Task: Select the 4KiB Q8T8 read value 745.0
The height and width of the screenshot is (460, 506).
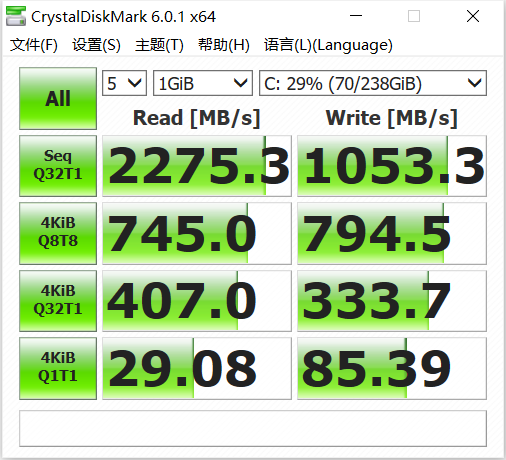Action: click(x=197, y=233)
